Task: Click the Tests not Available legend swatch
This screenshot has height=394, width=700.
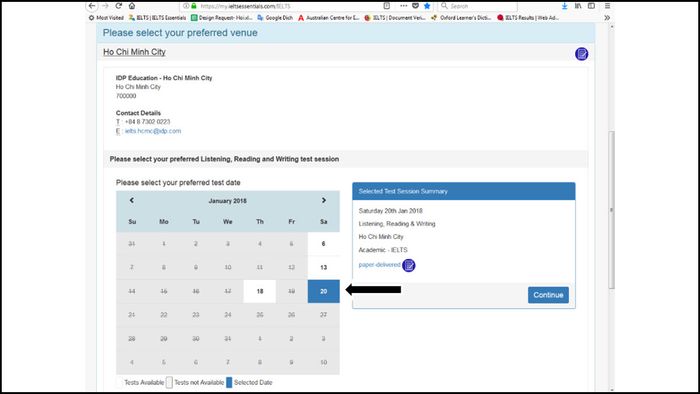Action: point(169,382)
